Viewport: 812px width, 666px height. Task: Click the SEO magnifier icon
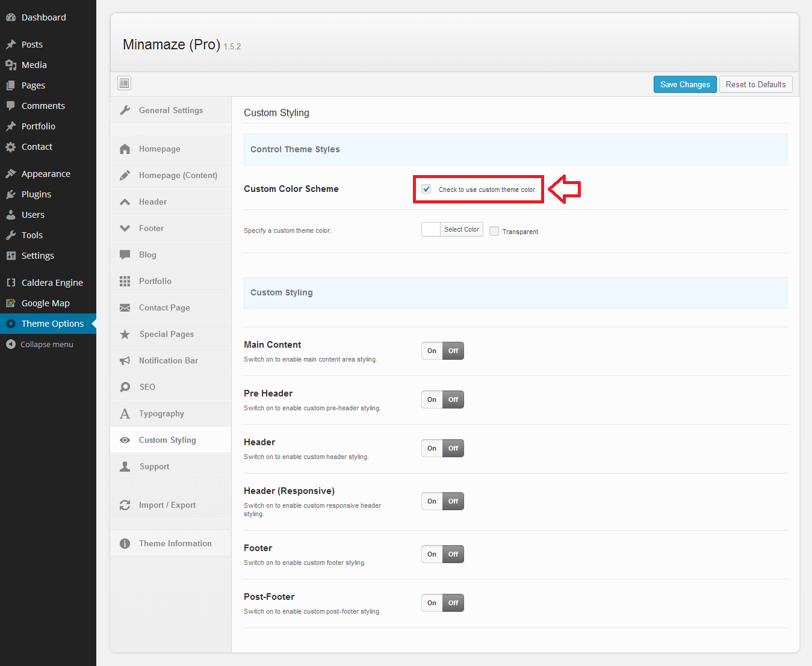(x=125, y=387)
